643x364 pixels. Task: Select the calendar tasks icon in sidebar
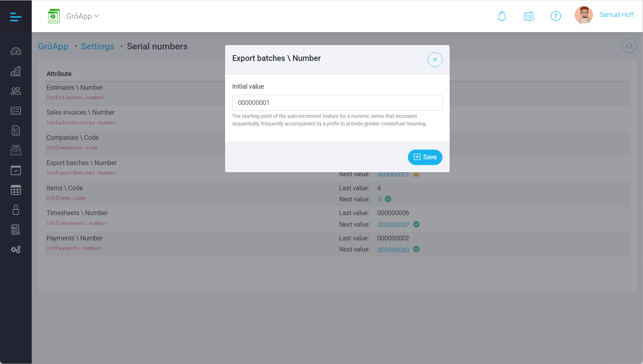(x=16, y=170)
